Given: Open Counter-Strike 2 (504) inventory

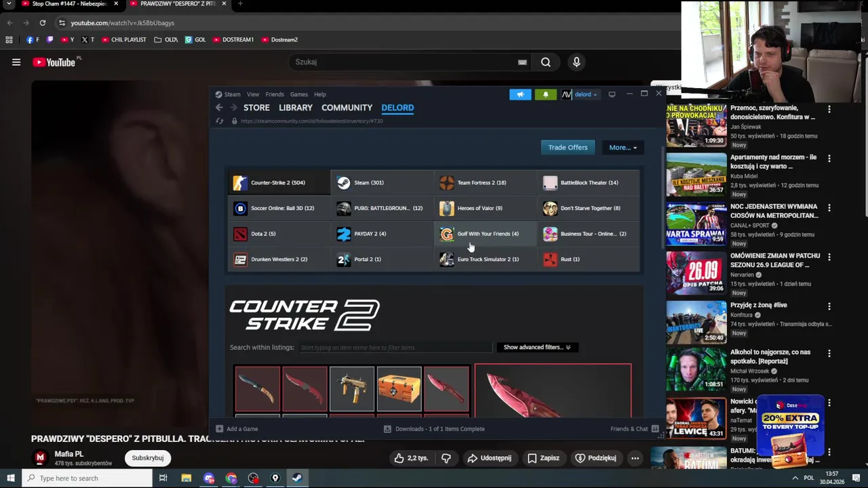Looking at the screenshot, I should pyautogui.click(x=278, y=182).
